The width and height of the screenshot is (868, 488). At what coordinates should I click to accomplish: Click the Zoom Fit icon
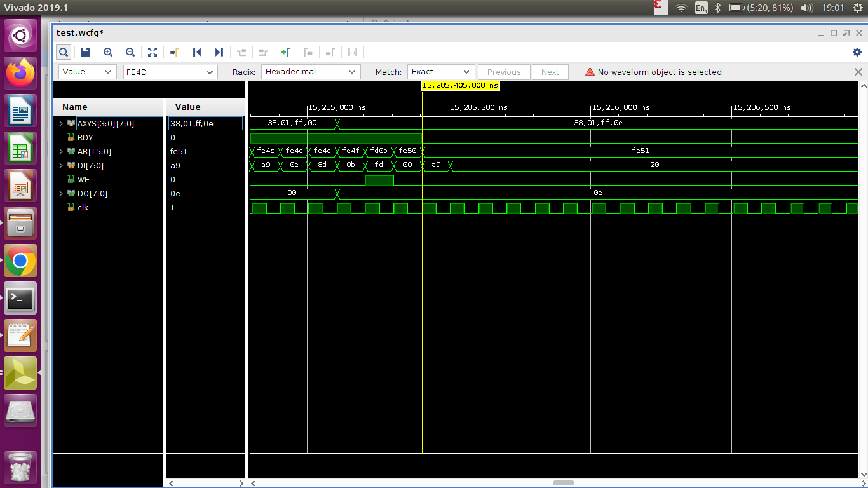153,52
